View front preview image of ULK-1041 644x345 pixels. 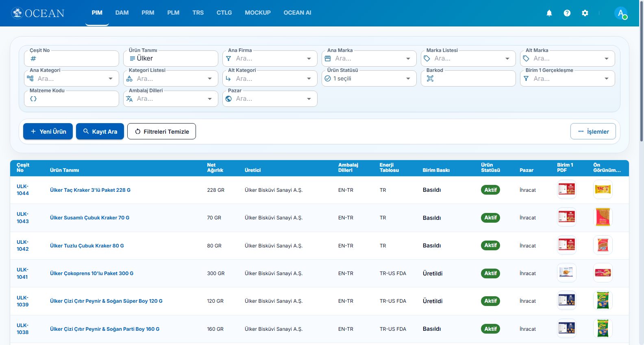(x=603, y=273)
